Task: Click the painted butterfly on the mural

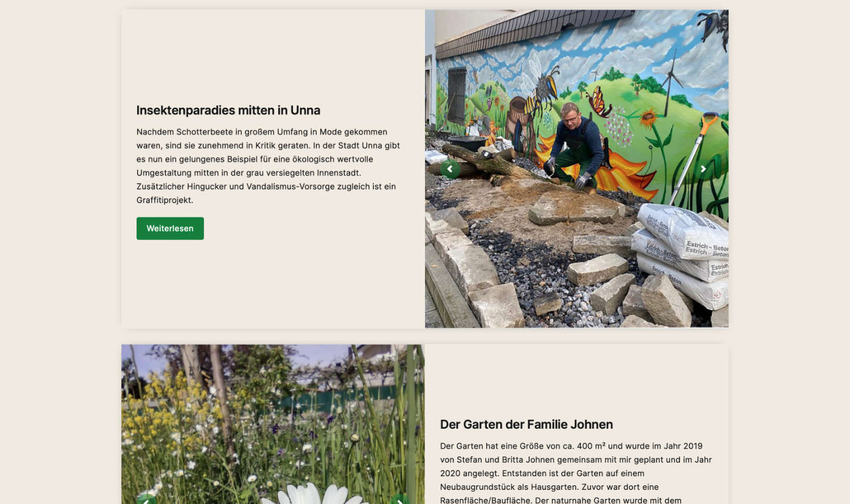Action: click(x=598, y=102)
